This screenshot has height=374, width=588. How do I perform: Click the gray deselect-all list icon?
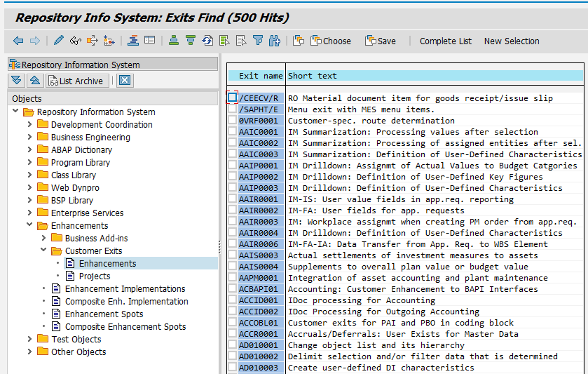click(x=241, y=41)
